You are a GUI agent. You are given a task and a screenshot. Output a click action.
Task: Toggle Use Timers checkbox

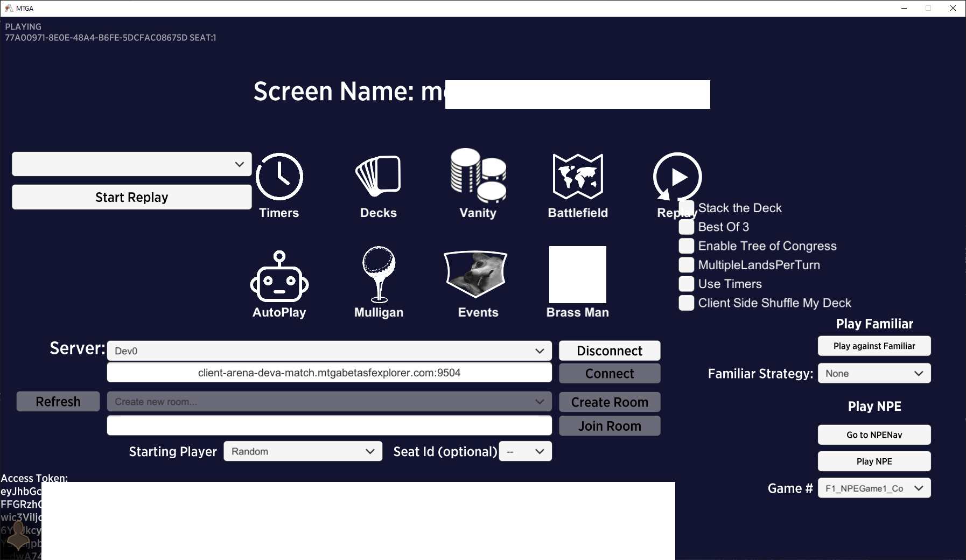(686, 284)
